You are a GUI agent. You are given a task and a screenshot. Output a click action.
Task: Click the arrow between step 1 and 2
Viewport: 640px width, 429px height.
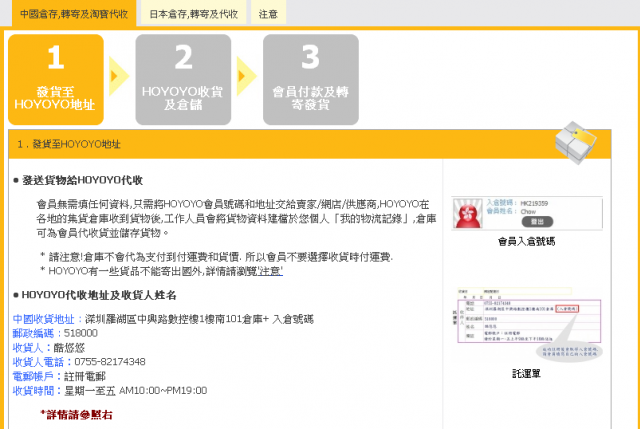pos(119,76)
